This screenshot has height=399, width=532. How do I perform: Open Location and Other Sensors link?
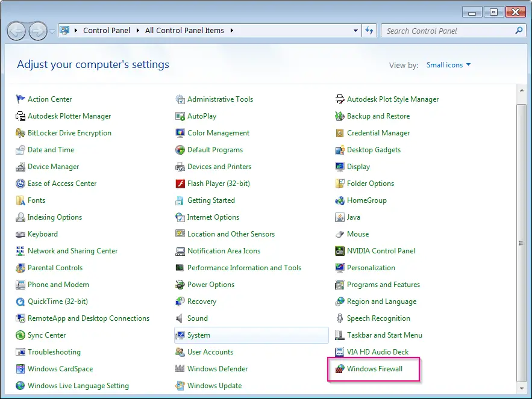coord(231,234)
